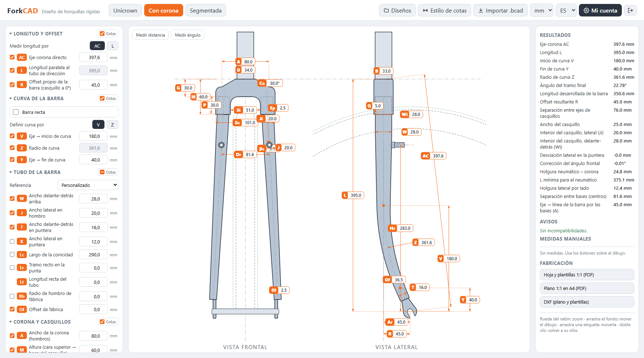
Task: Click the Of 36.5 dimension tag
Action: tap(394, 280)
